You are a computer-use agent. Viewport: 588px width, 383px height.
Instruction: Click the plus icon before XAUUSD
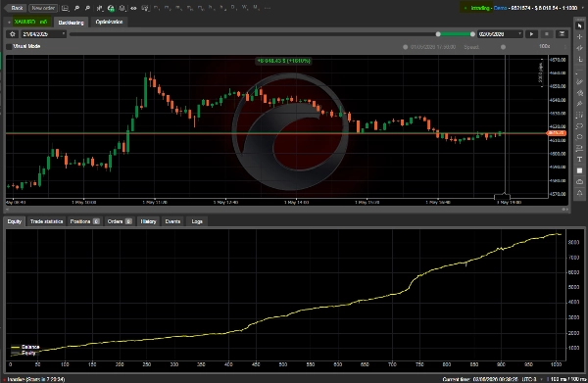[x=9, y=23]
